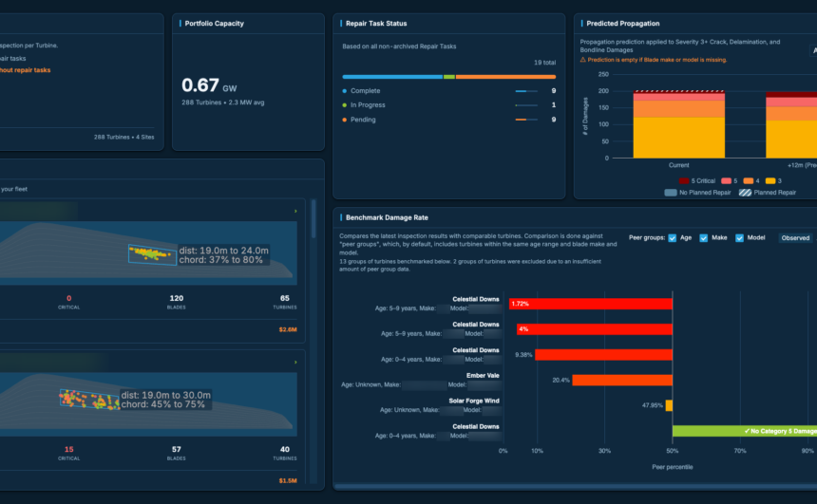Click the 20.4% Ember Vale benchmark bar
Viewport: 817px width, 504px height.
(x=622, y=380)
